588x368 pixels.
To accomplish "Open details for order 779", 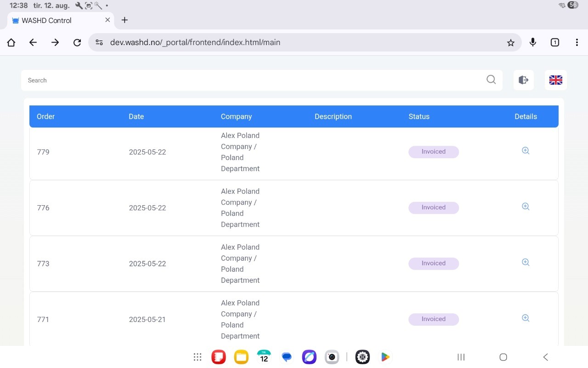I will [526, 151].
